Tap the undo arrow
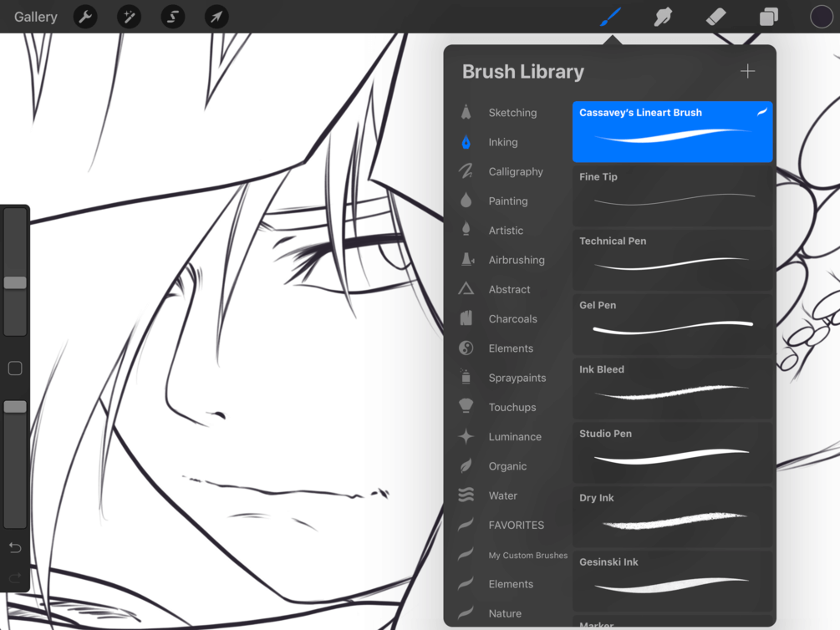This screenshot has width=840, height=630. (15, 547)
